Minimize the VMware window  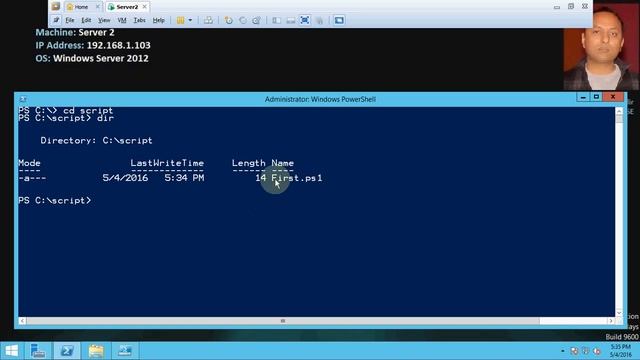pos(557,7)
